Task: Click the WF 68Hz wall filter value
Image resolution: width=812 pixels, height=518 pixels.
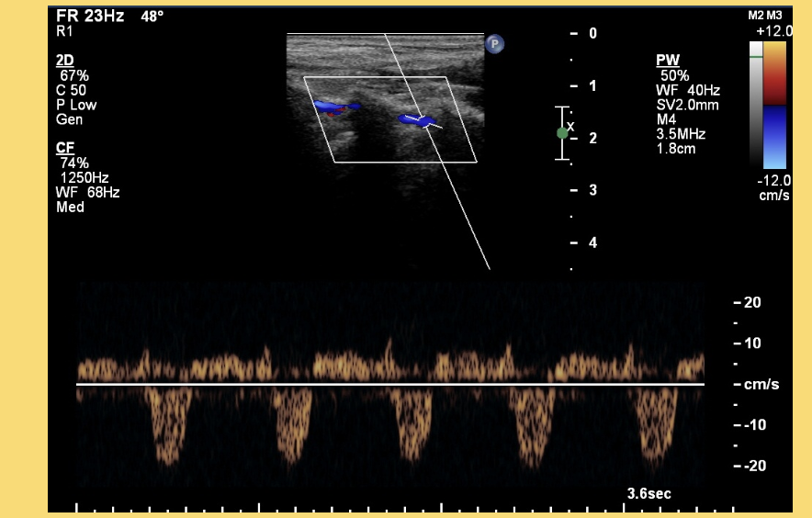Action: pos(88,192)
